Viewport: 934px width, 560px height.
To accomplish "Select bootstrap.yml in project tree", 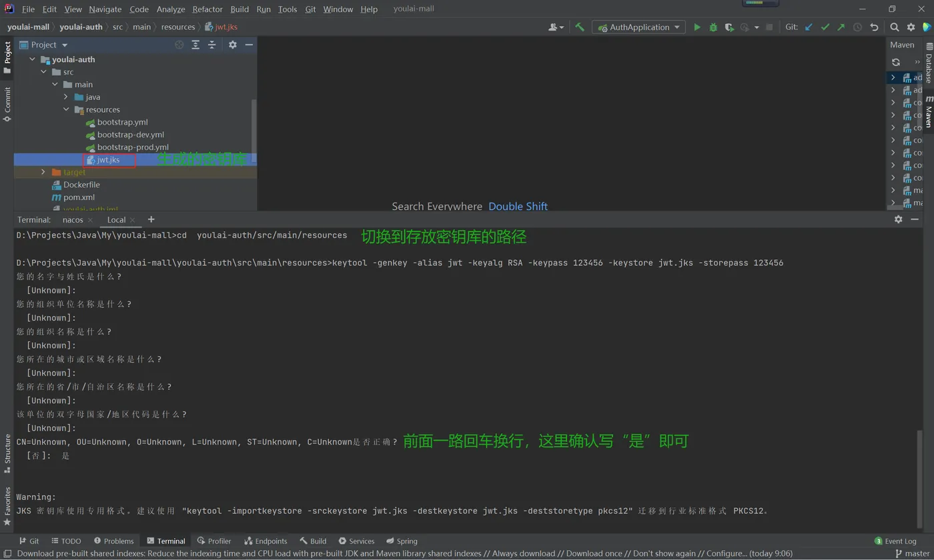I will pos(122,122).
